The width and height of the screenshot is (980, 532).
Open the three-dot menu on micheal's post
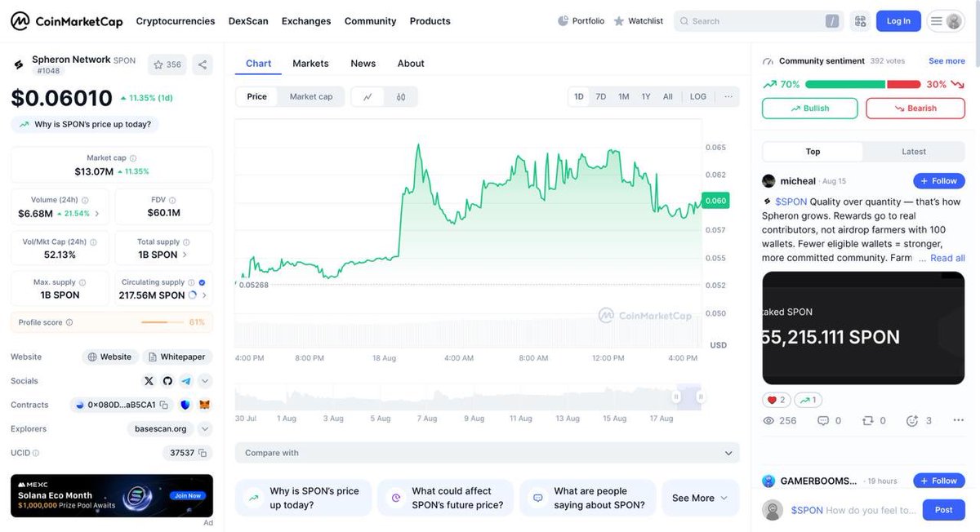pyautogui.click(x=959, y=421)
